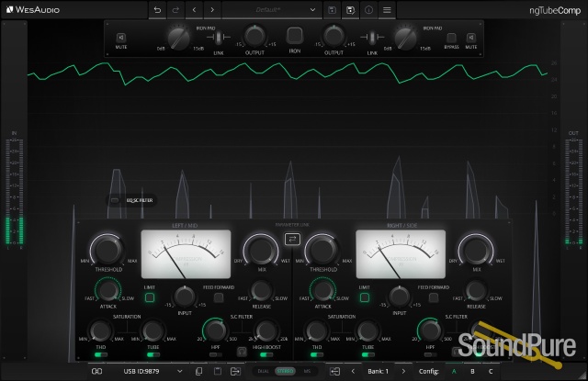The width and height of the screenshot is (588, 381).
Task: Go to previous preset with left chevron
Action: [194, 10]
